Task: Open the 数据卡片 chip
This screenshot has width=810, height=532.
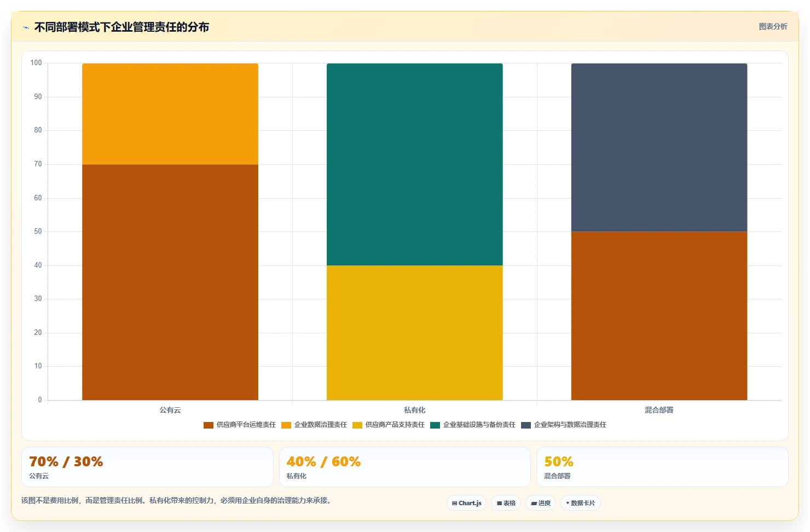Action: [580, 503]
